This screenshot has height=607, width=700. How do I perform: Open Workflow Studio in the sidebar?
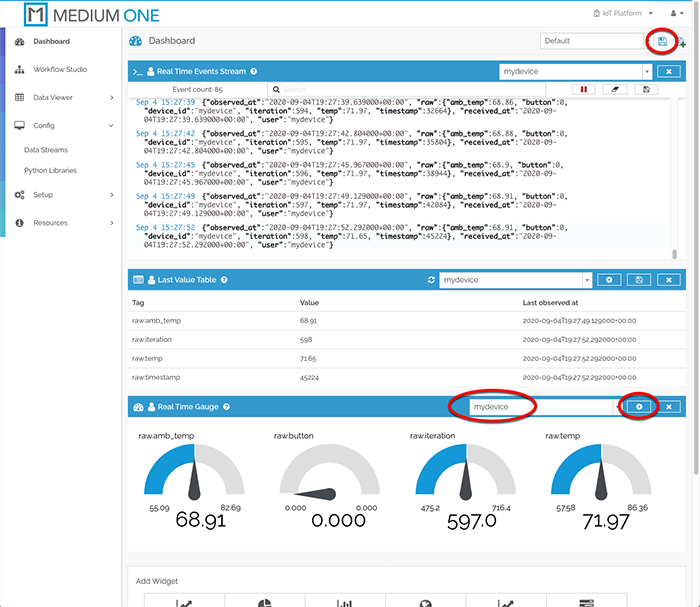59,70
